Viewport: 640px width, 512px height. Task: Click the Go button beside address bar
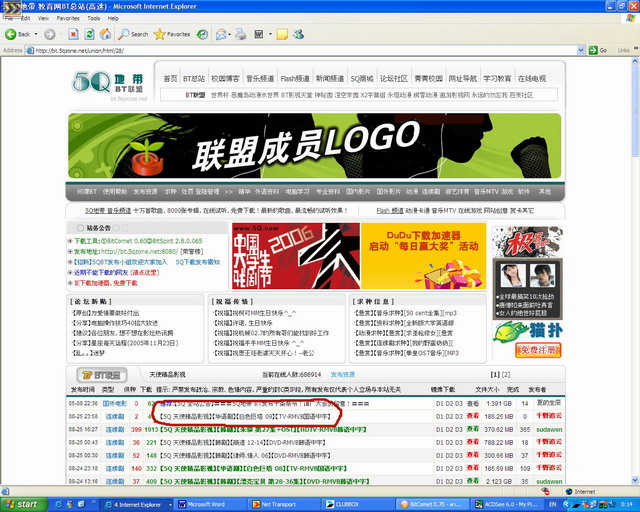click(598, 50)
